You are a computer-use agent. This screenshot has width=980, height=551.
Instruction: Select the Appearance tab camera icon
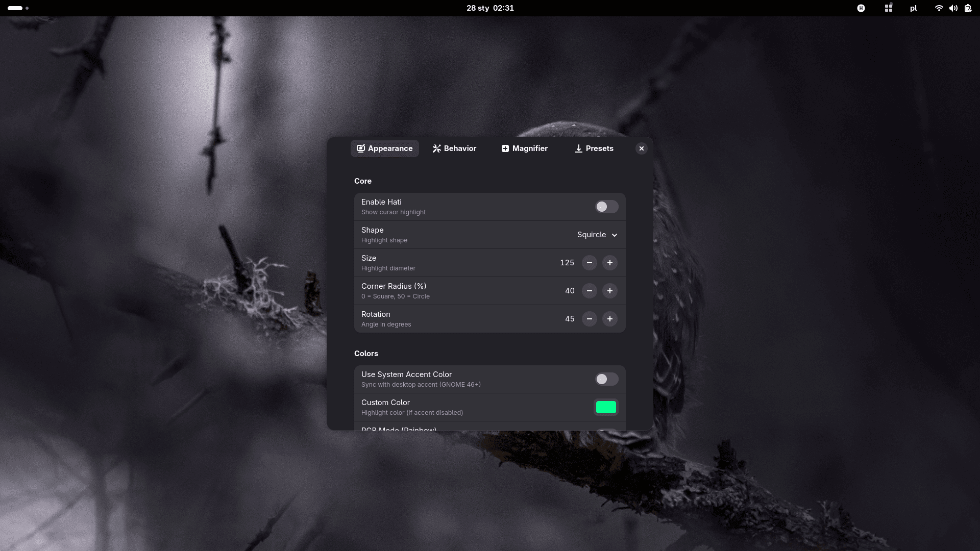click(x=361, y=148)
